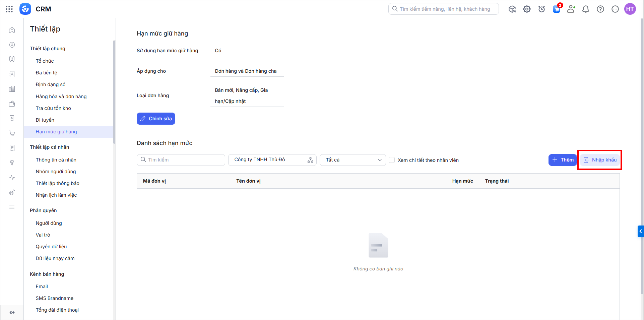Click the Nhập khẩu import button
644x320 pixels.
(x=600, y=160)
